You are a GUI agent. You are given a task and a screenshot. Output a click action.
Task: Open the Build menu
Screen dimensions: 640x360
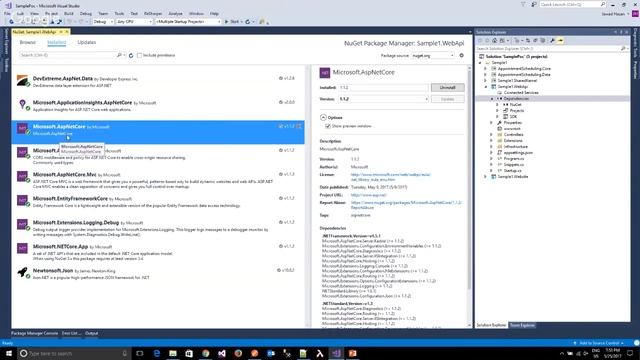click(x=69, y=13)
